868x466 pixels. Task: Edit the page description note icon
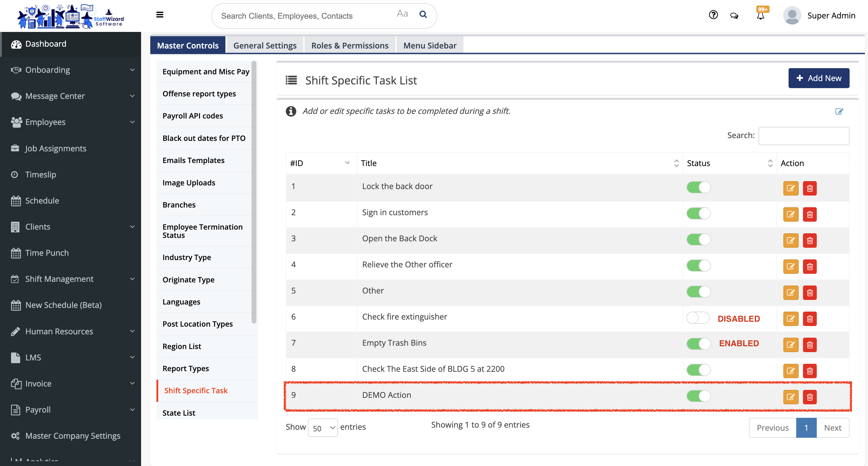pos(839,111)
